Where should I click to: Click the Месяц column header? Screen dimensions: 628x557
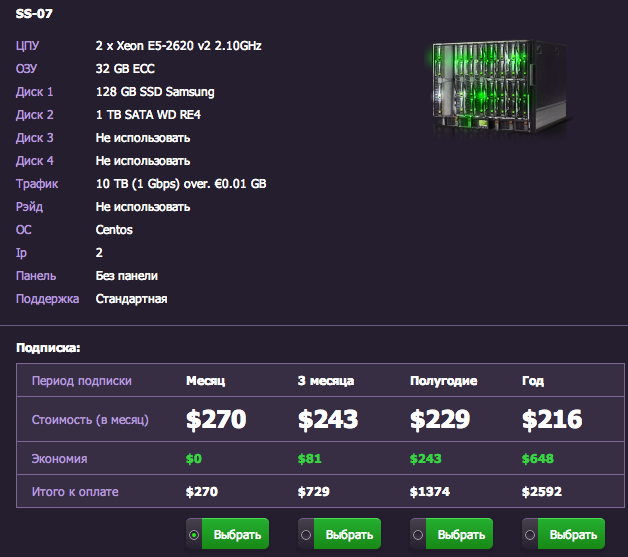[206, 381]
